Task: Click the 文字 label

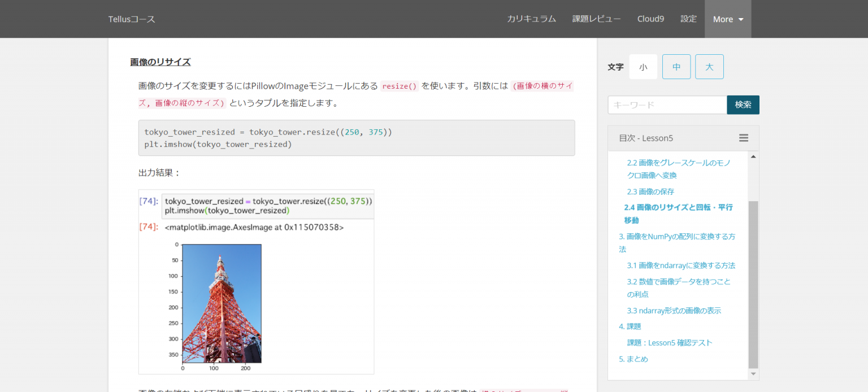Action: (615, 67)
